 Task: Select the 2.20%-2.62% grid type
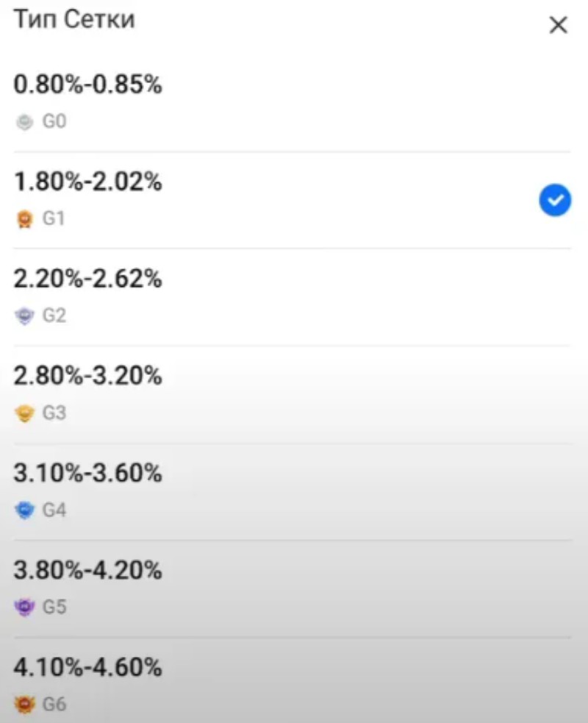click(88, 279)
